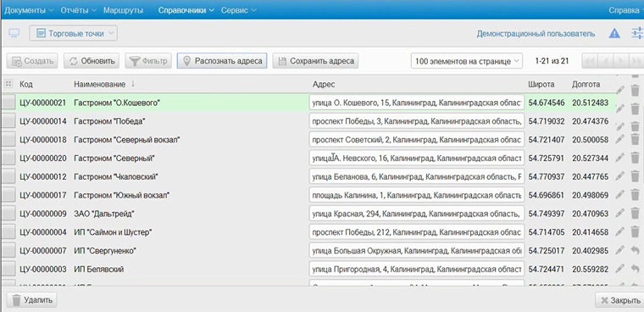Expand the Торговые точки dropdown
The image size is (644, 312).
(73, 33)
